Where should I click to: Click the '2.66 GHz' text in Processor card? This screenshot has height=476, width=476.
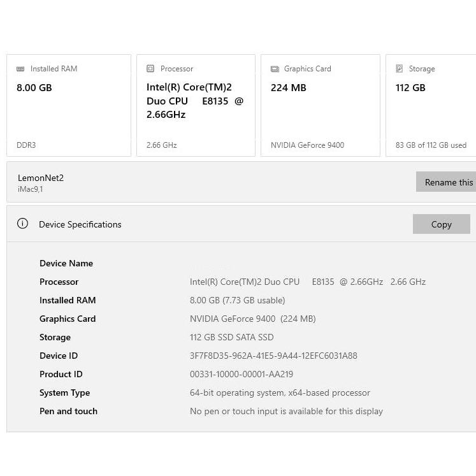tap(161, 145)
